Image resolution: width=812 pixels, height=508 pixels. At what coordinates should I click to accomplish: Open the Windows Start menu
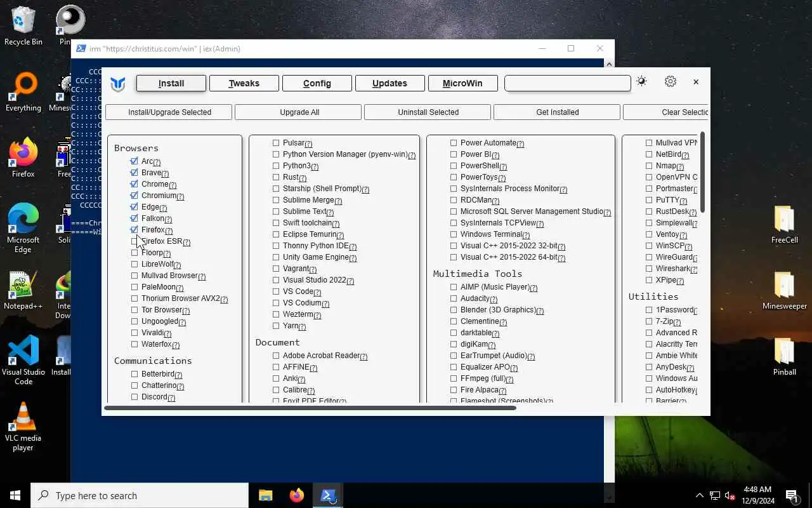[15, 495]
